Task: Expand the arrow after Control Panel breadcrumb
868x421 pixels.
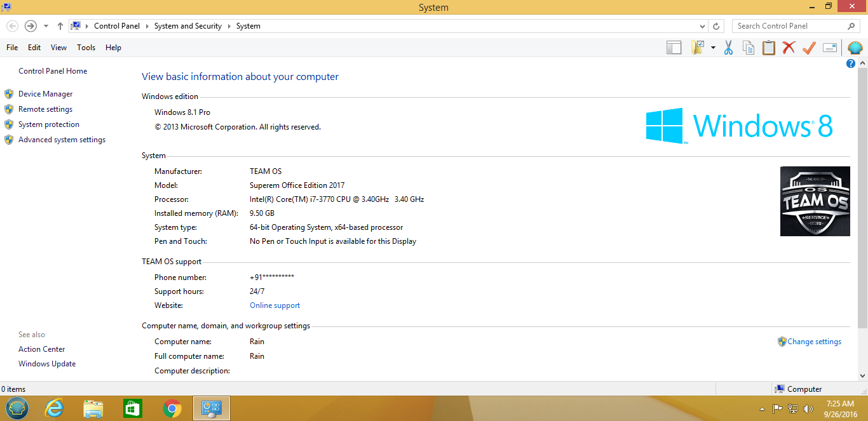Action: point(147,26)
